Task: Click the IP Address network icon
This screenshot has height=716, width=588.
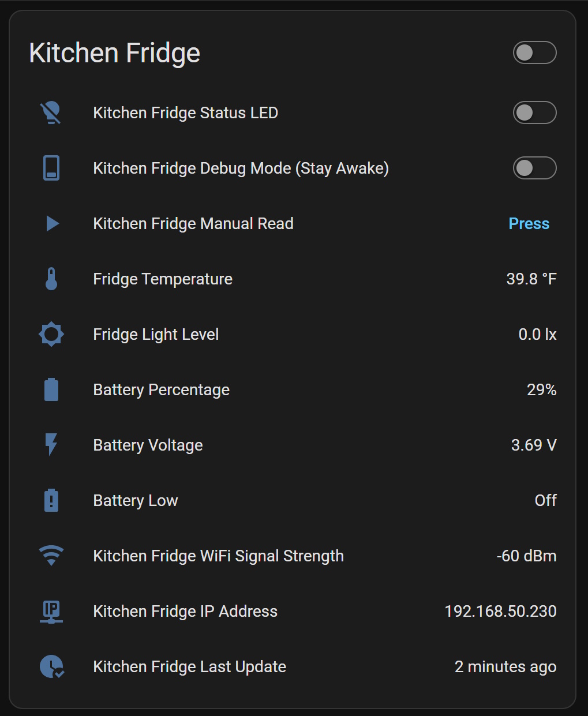Action: tap(51, 612)
